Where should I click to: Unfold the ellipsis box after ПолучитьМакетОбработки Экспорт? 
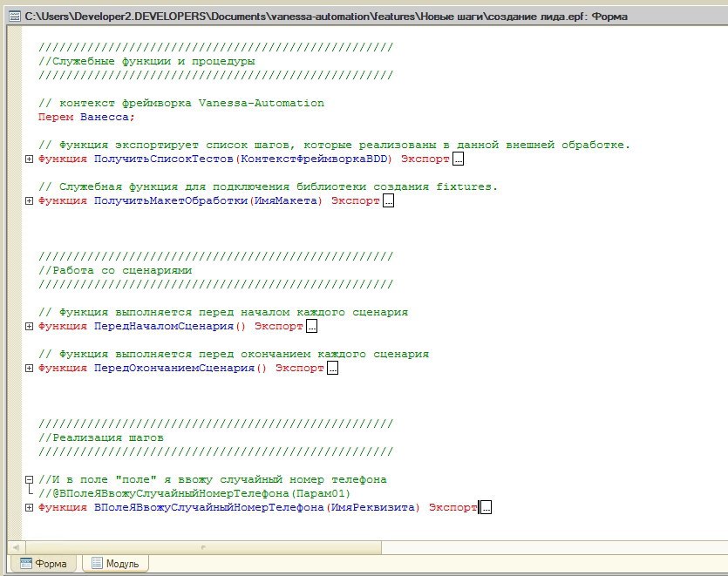(x=389, y=201)
